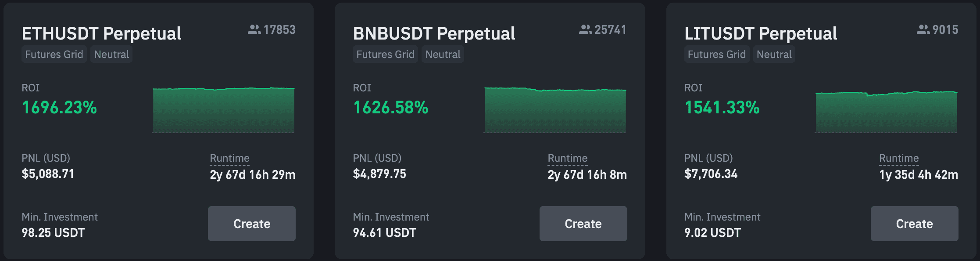
Task: Click Runtime label on the BNBUSDT card
Action: tap(567, 158)
